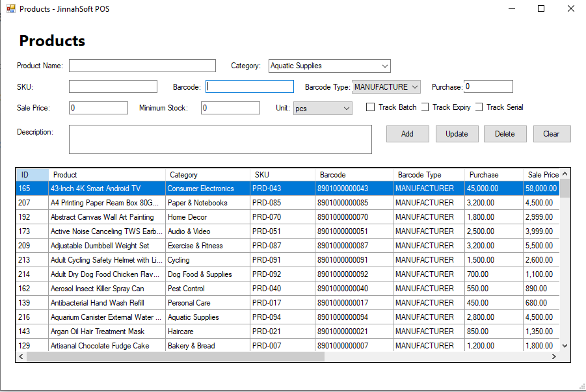Screen dimensions: 586x392
Task: Focus the Product Name input field
Action: pos(142,66)
